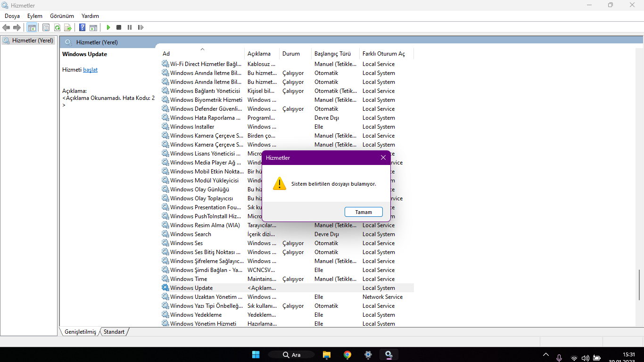Click the Tamam button in the dialog
The height and width of the screenshot is (362, 644).
(363, 212)
